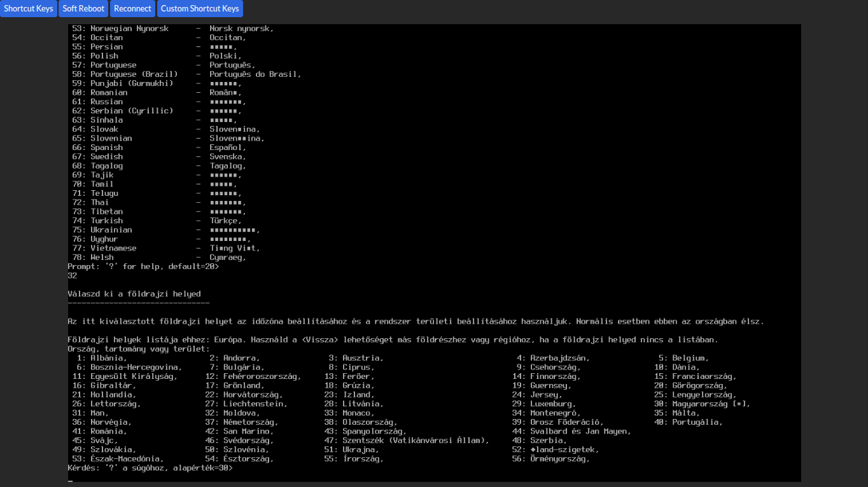This screenshot has width=868, height=487.
Task: Click the Shortcut Keys button
Action: click(29, 9)
